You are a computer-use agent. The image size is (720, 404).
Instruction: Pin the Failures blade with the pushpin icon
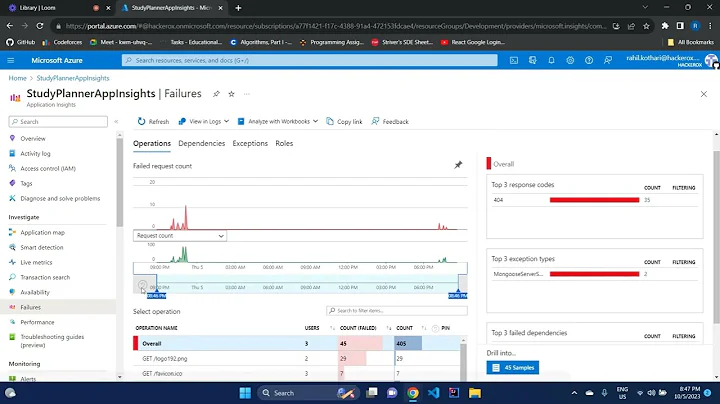point(216,94)
